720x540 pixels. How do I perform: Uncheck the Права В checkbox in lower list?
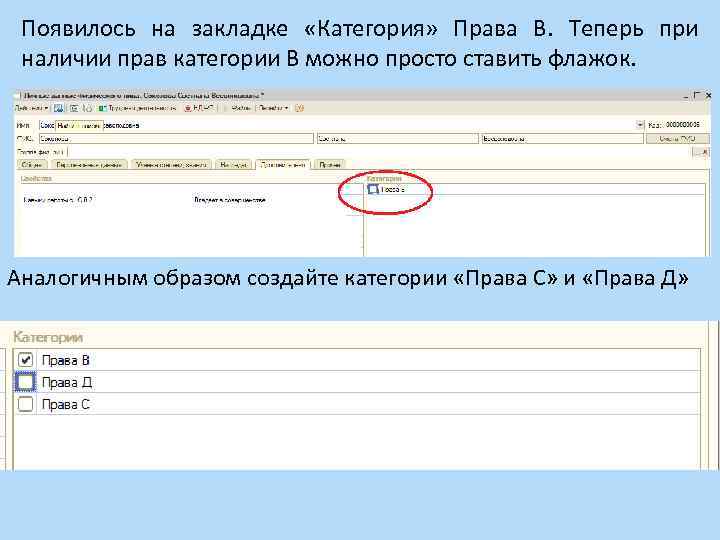point(25,360)
